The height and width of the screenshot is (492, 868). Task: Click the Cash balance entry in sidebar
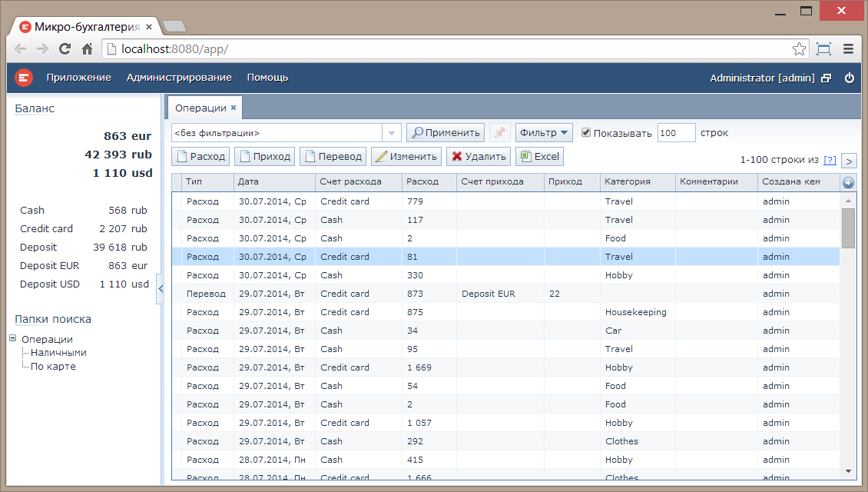84,210
